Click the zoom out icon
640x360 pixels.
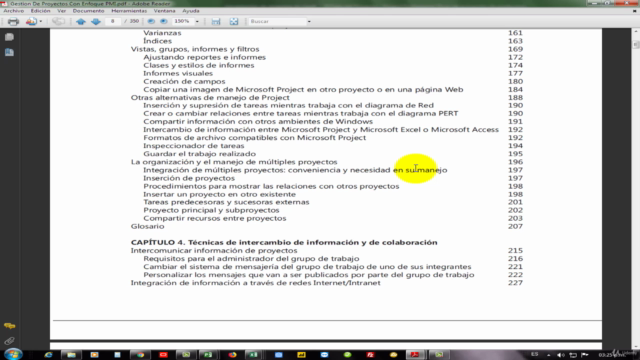point(151,21)
